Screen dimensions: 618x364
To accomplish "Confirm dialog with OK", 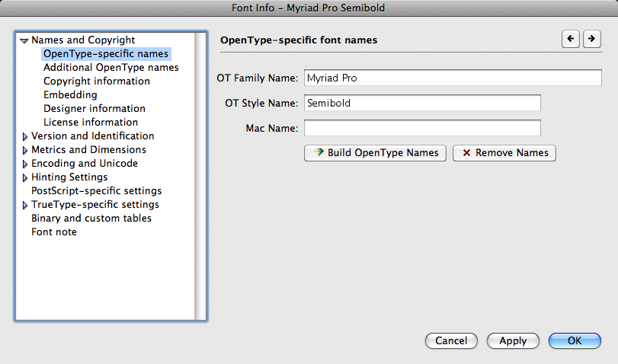I will point(575,340).
